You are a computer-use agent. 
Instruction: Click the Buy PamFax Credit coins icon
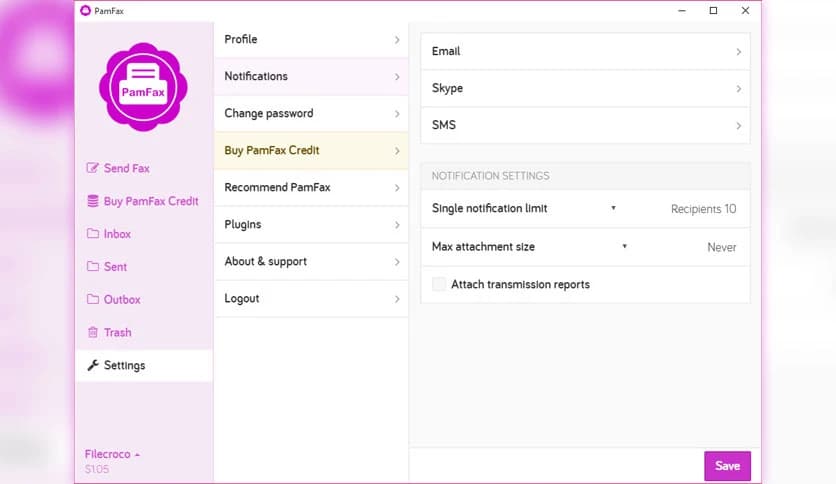(x=93, y=201)
